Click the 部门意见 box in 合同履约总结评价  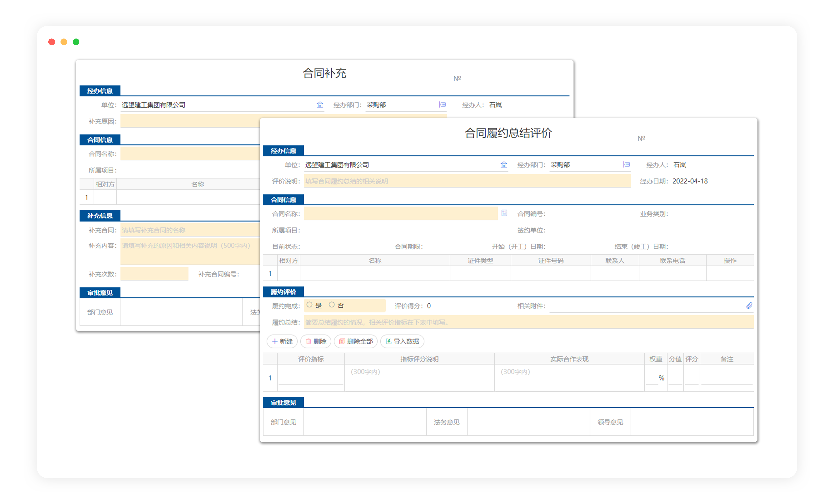coord(365,422)
